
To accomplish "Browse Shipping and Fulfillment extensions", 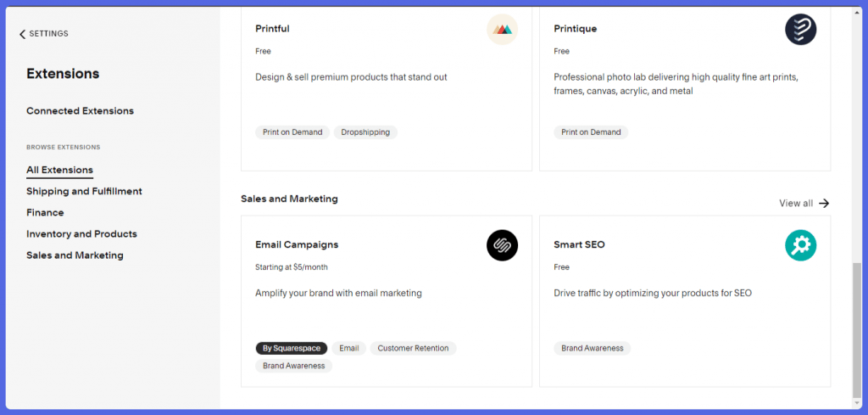I will (x=84, y=191).
